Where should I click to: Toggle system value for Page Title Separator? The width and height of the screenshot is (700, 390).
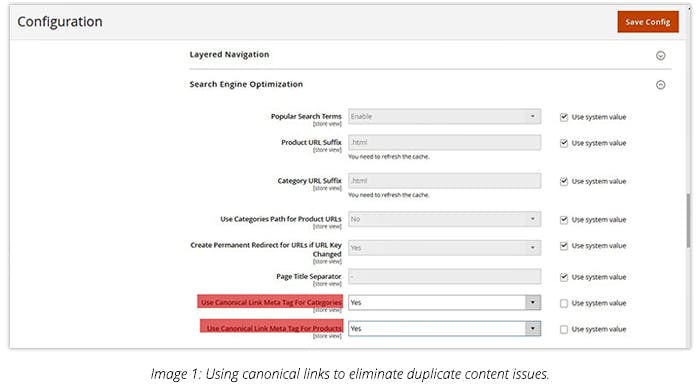[564, 277]
